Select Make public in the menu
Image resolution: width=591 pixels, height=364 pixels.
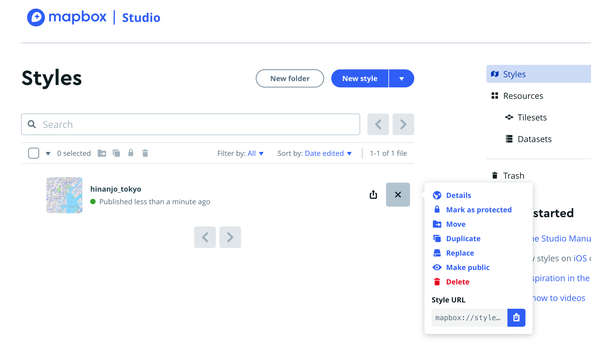(467, 267)
